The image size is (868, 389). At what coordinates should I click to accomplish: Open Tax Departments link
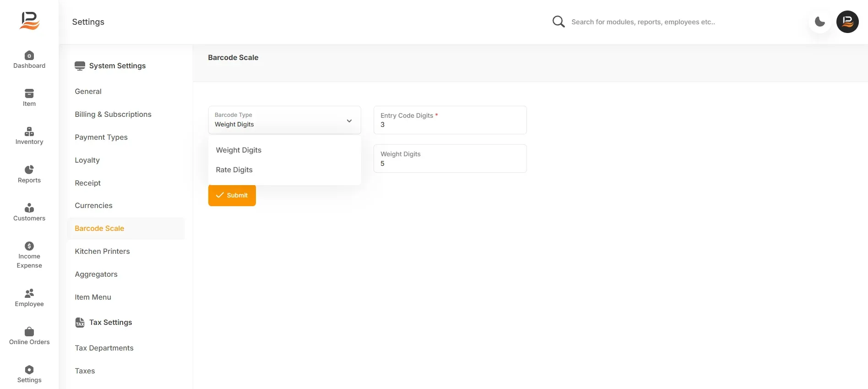pos(104,348)
